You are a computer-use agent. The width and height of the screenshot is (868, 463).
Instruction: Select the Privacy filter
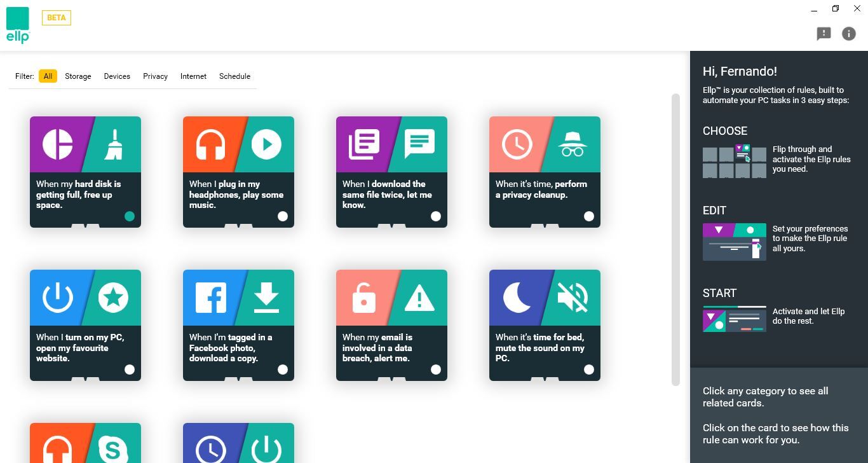[155, 76]
